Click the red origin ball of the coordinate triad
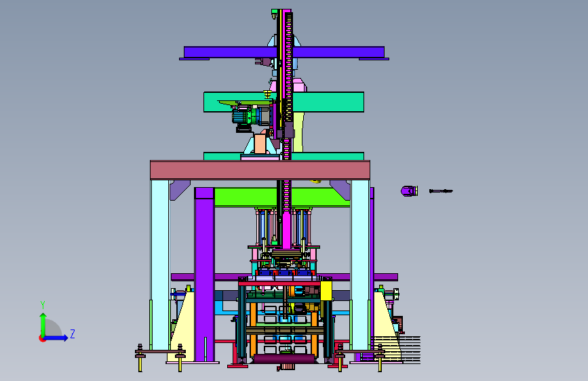588x381 pixels. [x=42, y=338]
